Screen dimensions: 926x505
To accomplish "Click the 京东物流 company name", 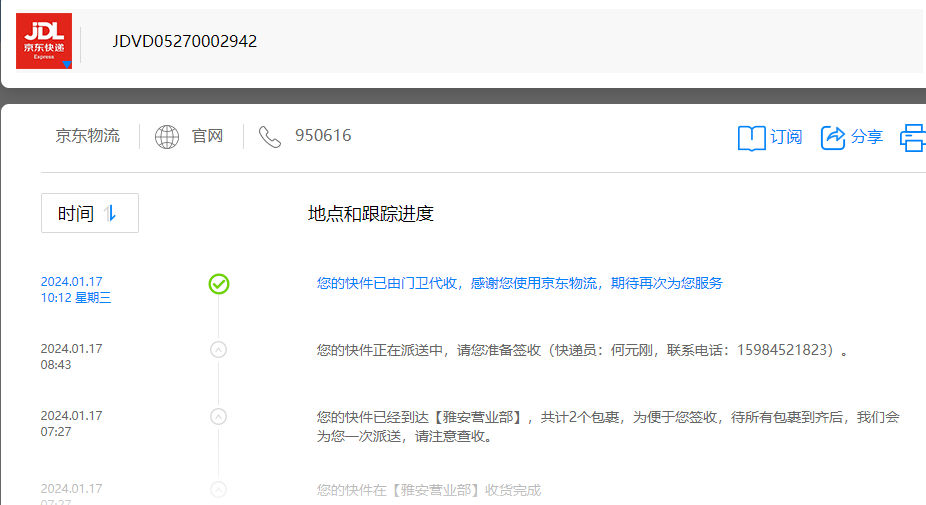I will (87, 136).
